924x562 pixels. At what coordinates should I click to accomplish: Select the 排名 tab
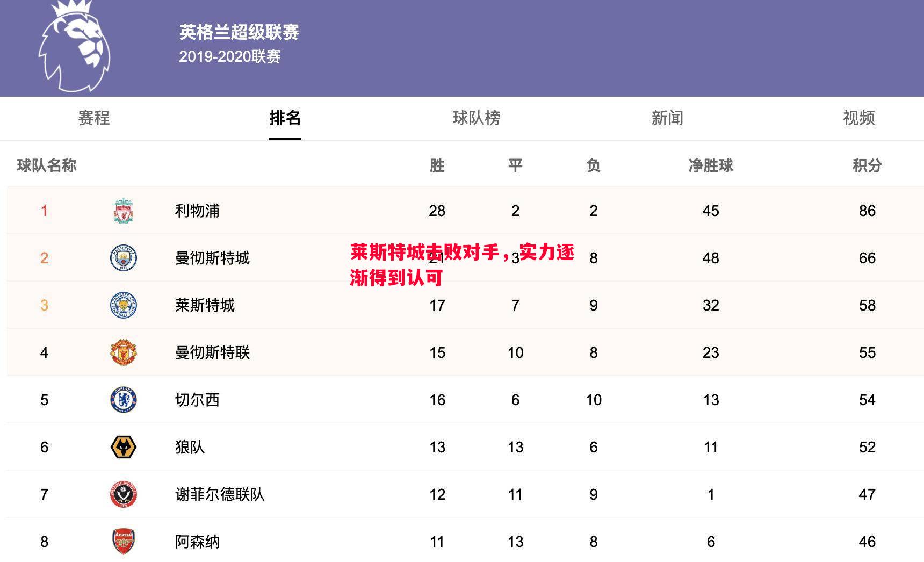tap(285, 118)
